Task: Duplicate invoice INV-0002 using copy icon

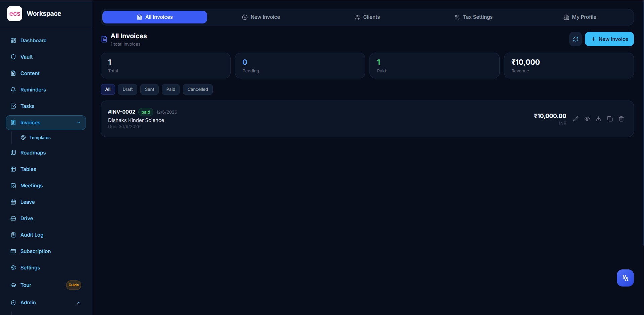Action: [x=610, y=119]
